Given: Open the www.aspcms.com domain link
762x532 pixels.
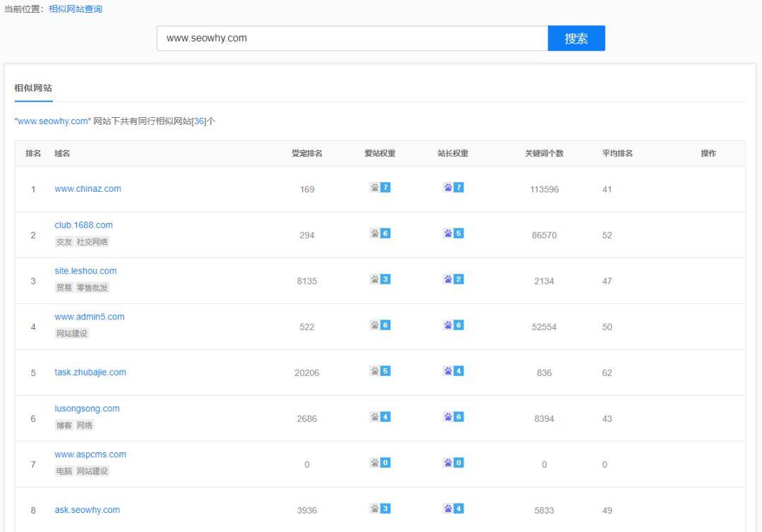Looking at the screenshot, I should (x=90, y=454).
